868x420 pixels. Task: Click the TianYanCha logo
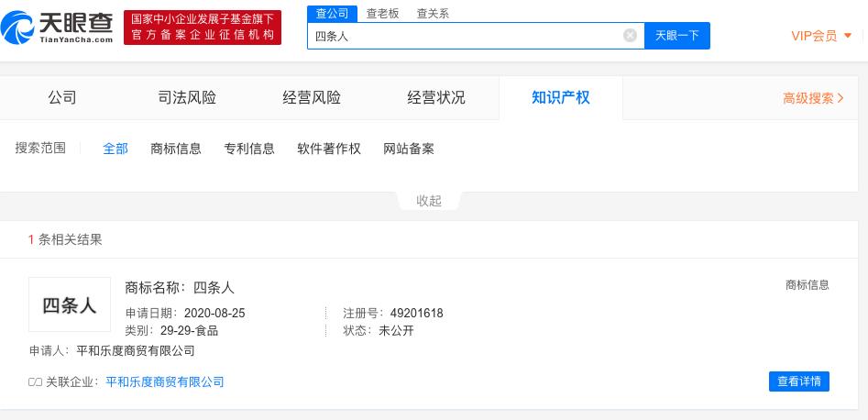[x=58, y=28]
